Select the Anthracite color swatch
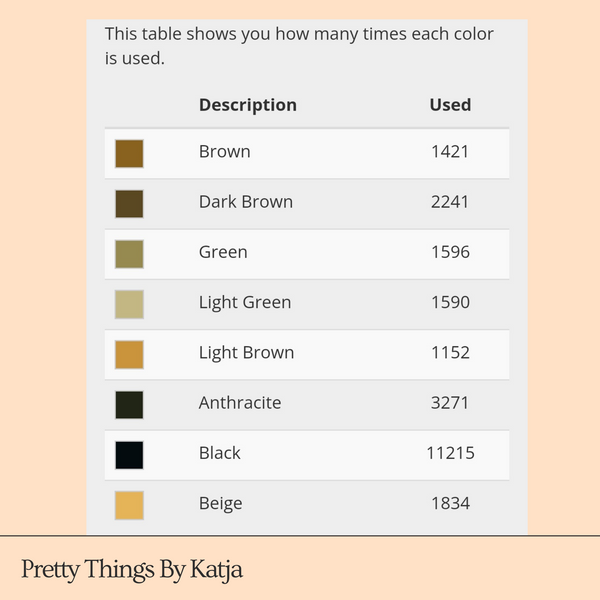Viewport: 600px width, 600px height. (x=129, y=405)
